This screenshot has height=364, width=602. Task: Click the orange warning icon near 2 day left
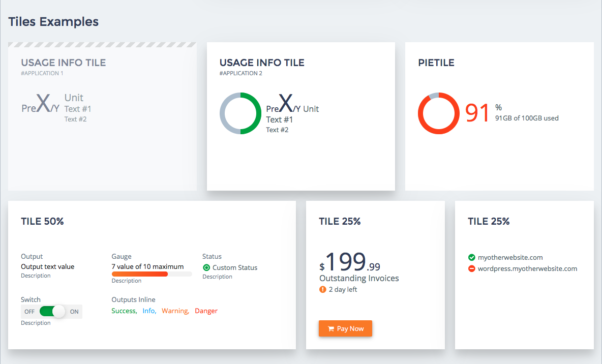[322, 289]
